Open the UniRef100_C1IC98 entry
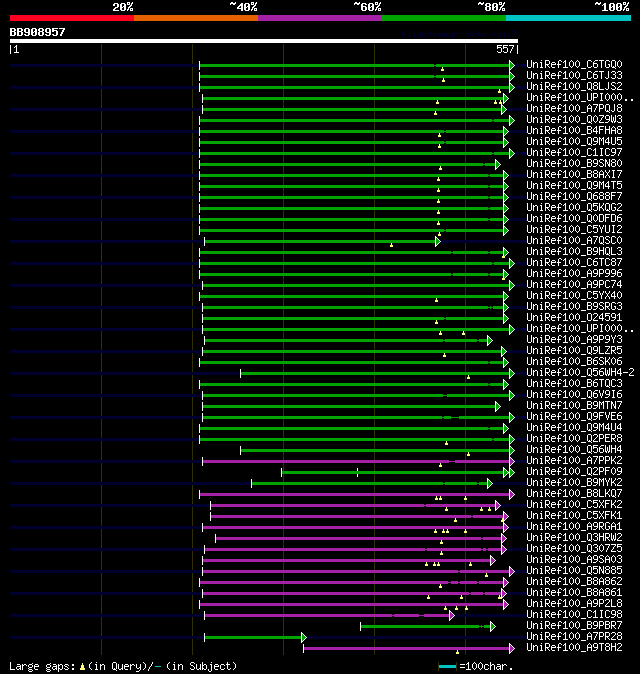 tap(574, 615)
